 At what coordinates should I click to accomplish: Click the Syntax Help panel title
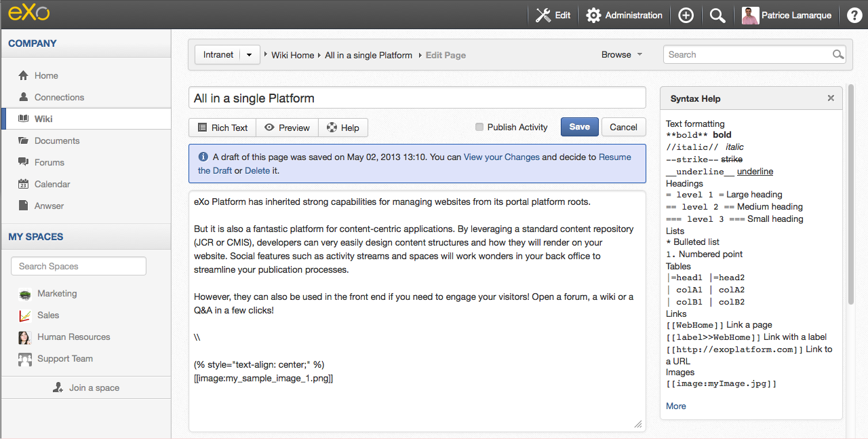[x=695, y=98]
